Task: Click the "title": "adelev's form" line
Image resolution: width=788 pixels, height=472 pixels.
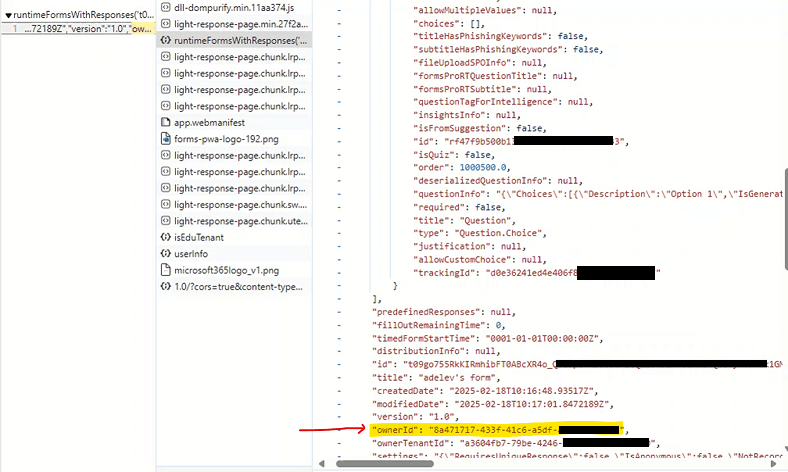Action: 436,377
